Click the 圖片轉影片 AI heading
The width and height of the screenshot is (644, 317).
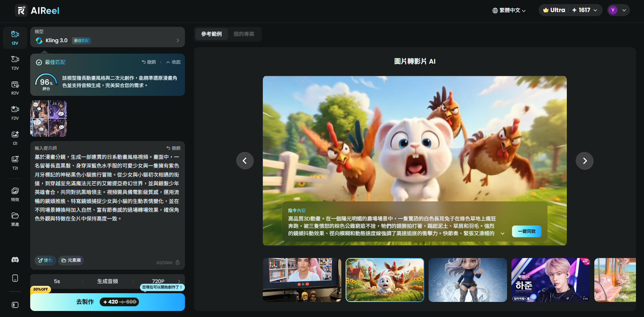pos(415,61)
